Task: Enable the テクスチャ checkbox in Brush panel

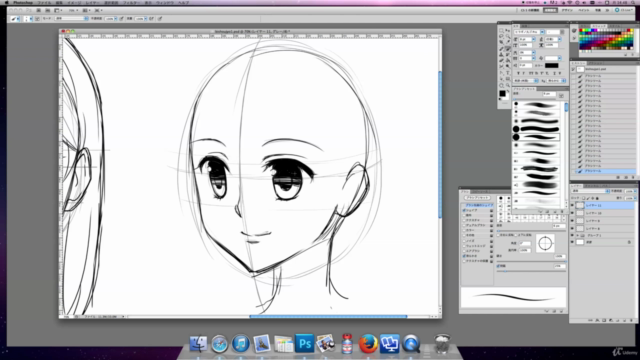Action: (x=464, y=220)
